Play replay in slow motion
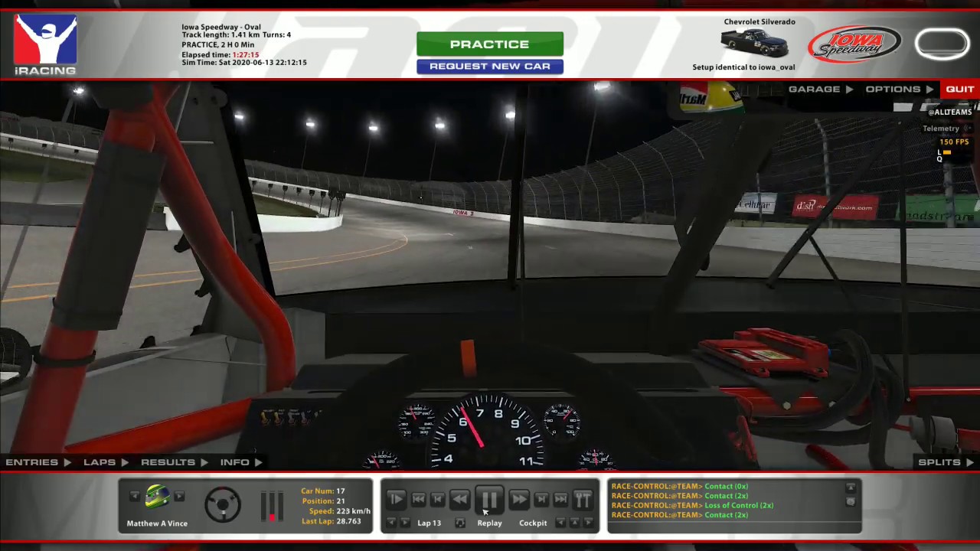This screenshot has width=980, height=551. pos(396,499)
